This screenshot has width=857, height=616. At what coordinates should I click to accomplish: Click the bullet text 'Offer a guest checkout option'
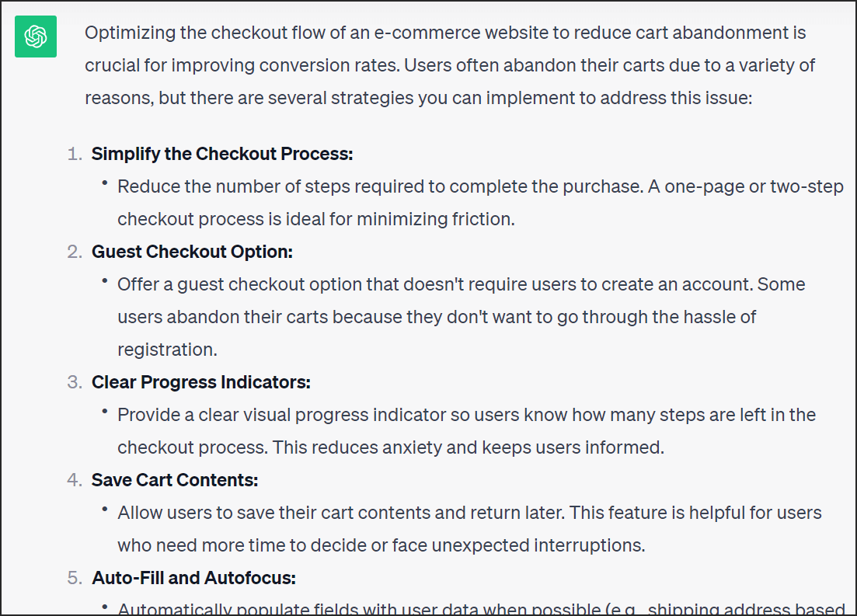[x=462, y=317]
